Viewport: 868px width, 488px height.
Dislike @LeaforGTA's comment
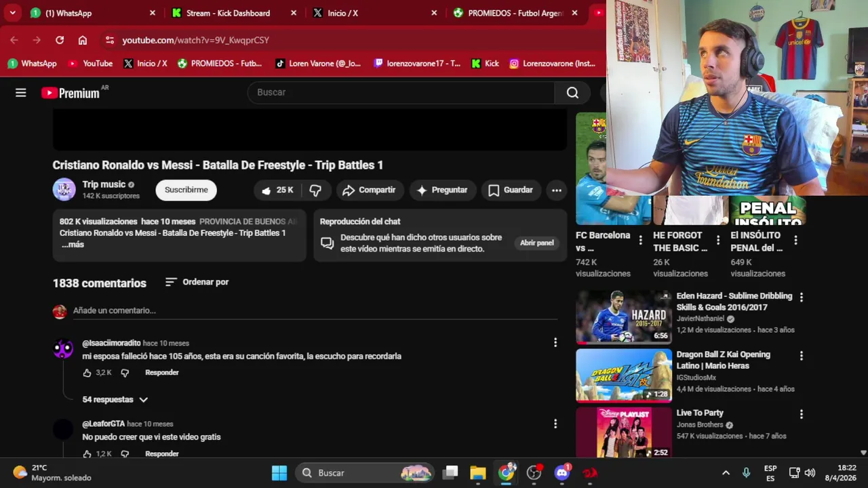click(125, 453)
